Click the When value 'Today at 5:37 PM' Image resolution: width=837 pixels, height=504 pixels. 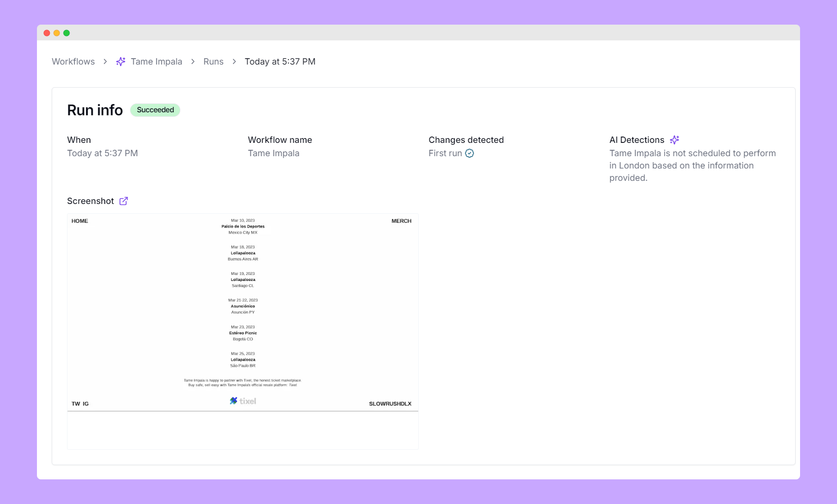(102, 153)
